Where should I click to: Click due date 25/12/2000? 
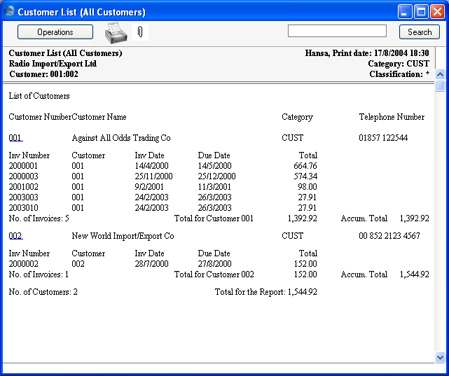pos(217,176)
